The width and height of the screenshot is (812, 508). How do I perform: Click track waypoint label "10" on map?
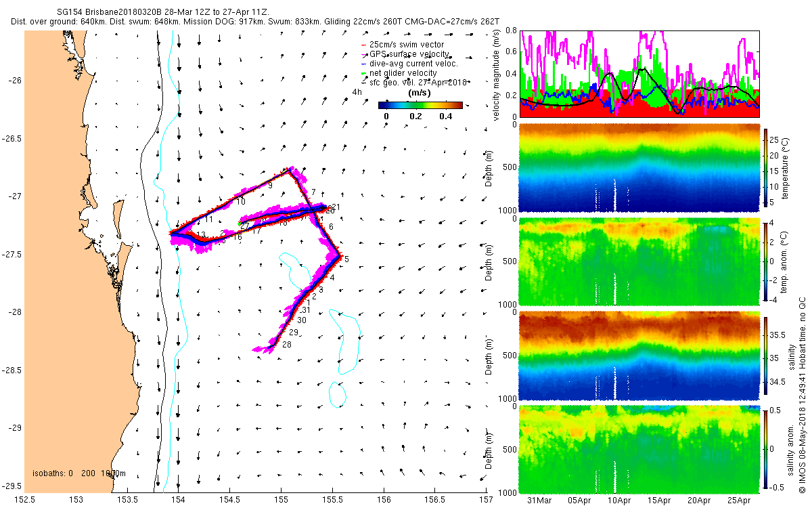(x=240, y=202)
